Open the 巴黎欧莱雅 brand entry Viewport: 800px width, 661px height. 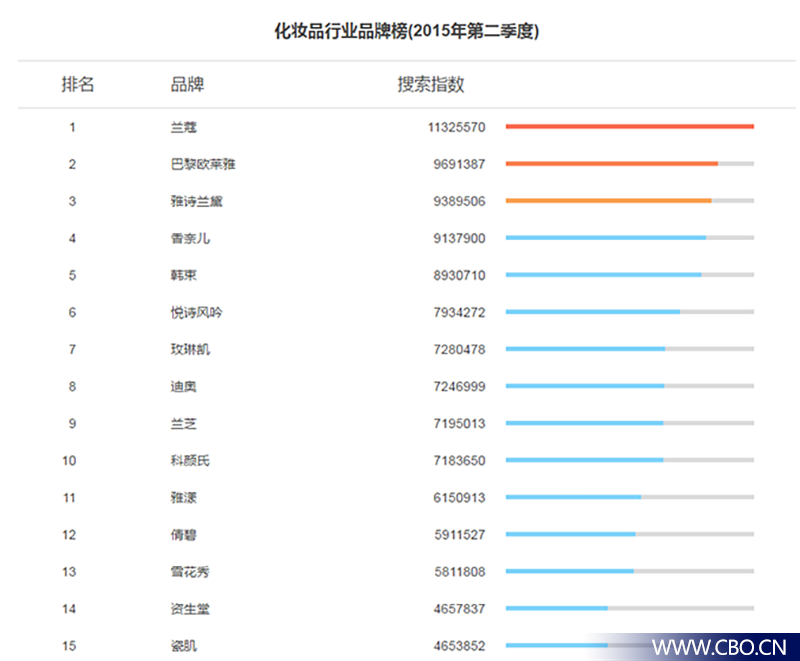(x=203, y=165)
